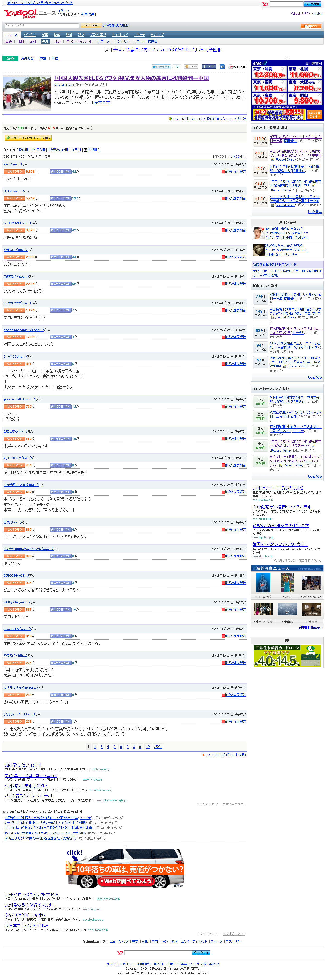Open the ヘルプ link at top right
Viewport: 326px width, 980px height.
click(x=319, y=14)
